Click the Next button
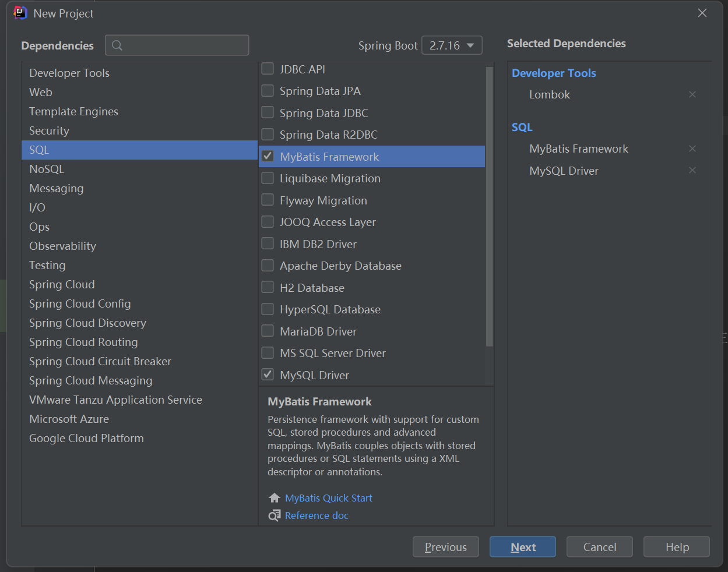Viewport: 728px width, 572px height. [x=522, y=547]
